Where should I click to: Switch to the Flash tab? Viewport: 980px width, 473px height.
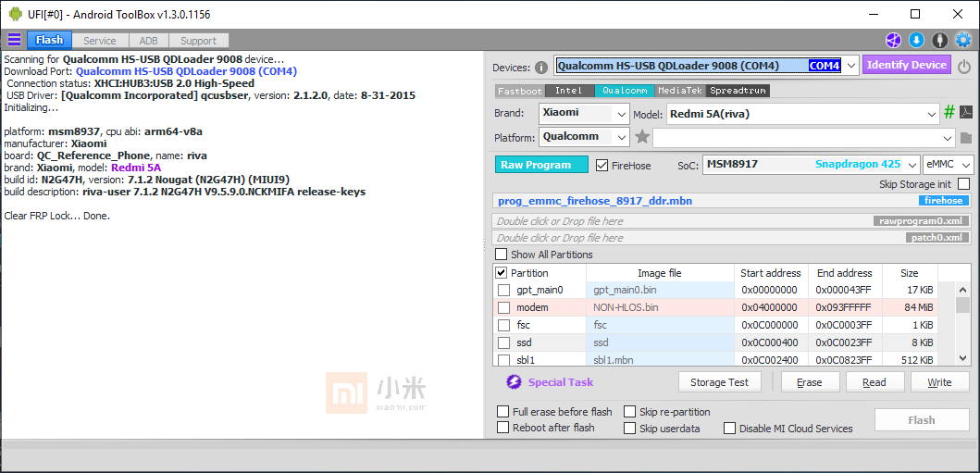(x=49, y=41)
